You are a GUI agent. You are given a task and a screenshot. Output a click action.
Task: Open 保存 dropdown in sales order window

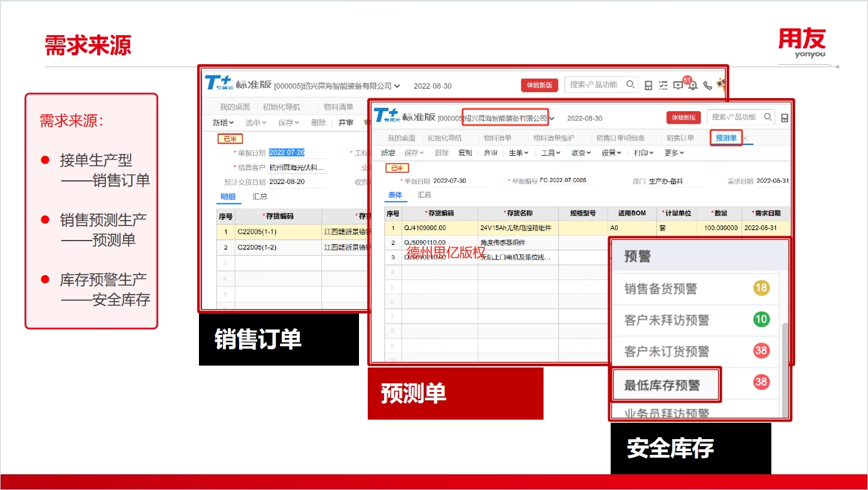point(288,122)
